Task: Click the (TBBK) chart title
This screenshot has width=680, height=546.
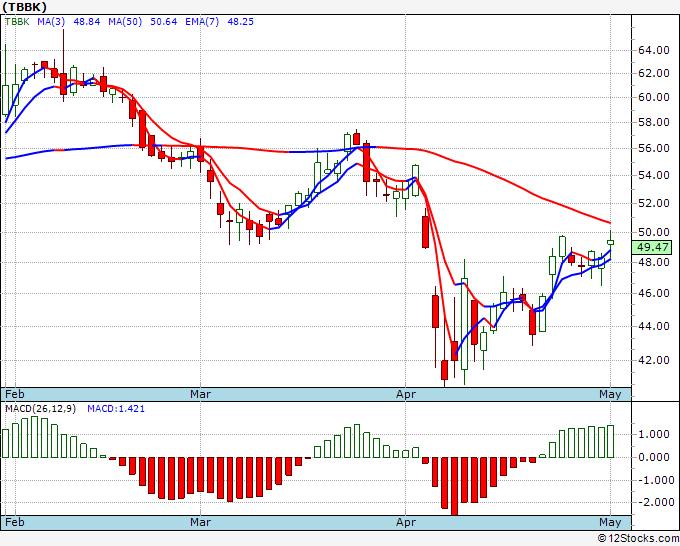Action: [x=24, y=7]
